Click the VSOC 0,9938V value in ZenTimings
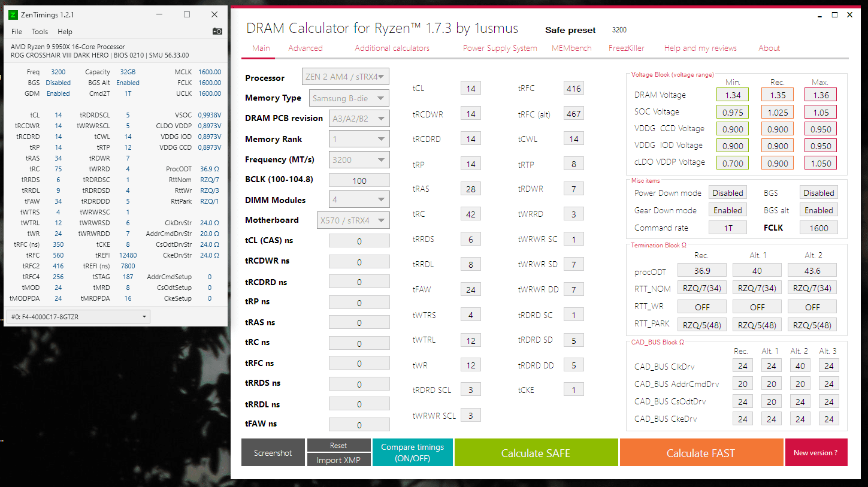This screenshot has height=487, width=868. [x=208, y=115]
